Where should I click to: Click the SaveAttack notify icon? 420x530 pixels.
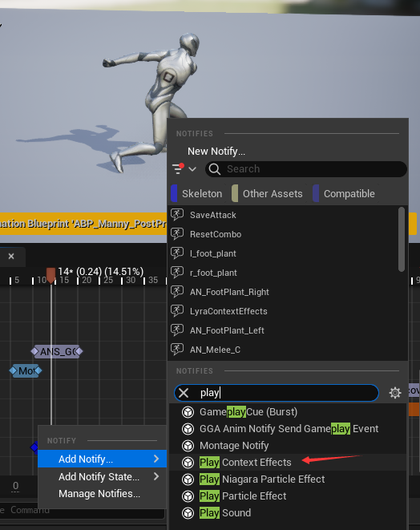click(177, 215)
